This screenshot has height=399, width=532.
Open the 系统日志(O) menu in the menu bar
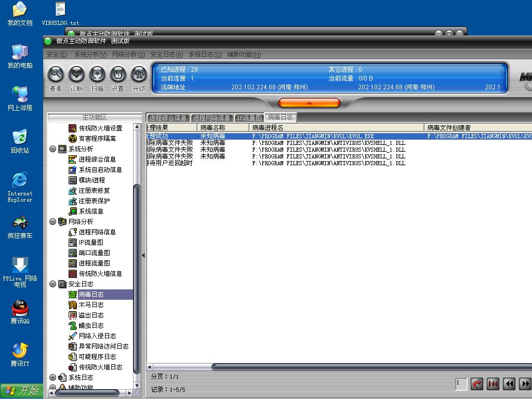pos(205,55)
